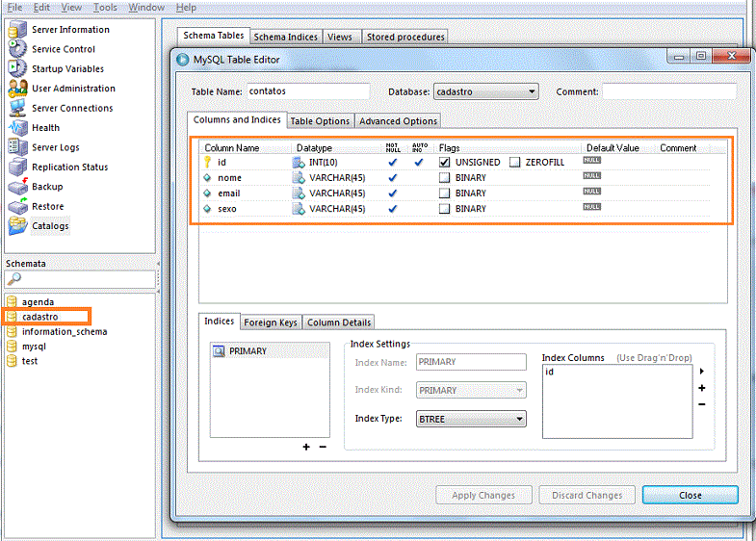Open the Tools menu

(x=105, y=7)
